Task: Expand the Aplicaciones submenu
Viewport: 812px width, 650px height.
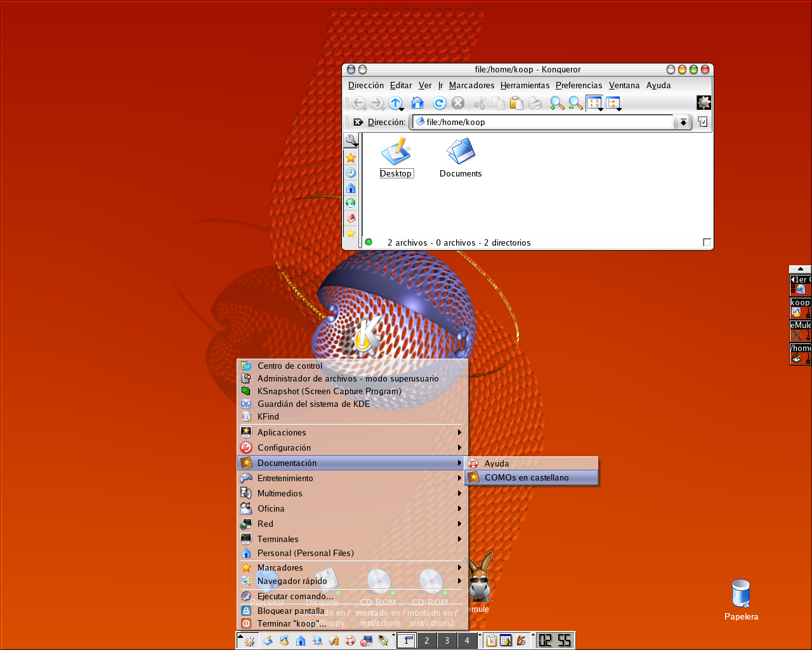Action: point(353,432)
